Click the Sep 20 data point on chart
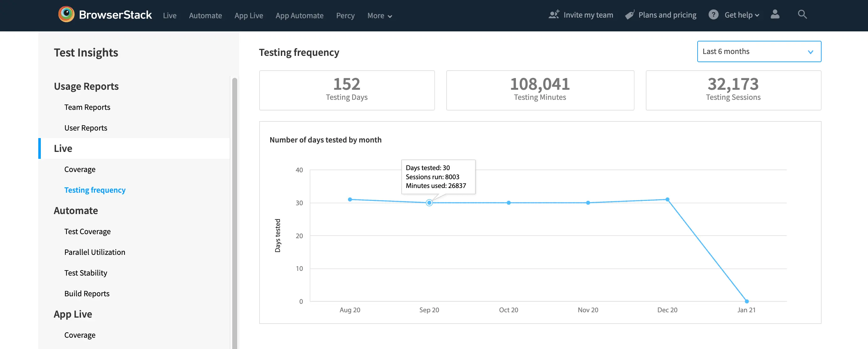The height and width of the screenshot is (349, 868). coord(429,203)
